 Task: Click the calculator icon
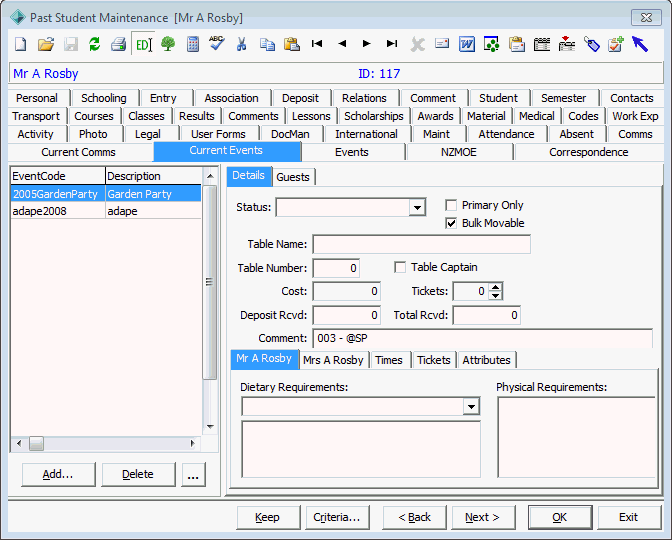click(193, 44)
